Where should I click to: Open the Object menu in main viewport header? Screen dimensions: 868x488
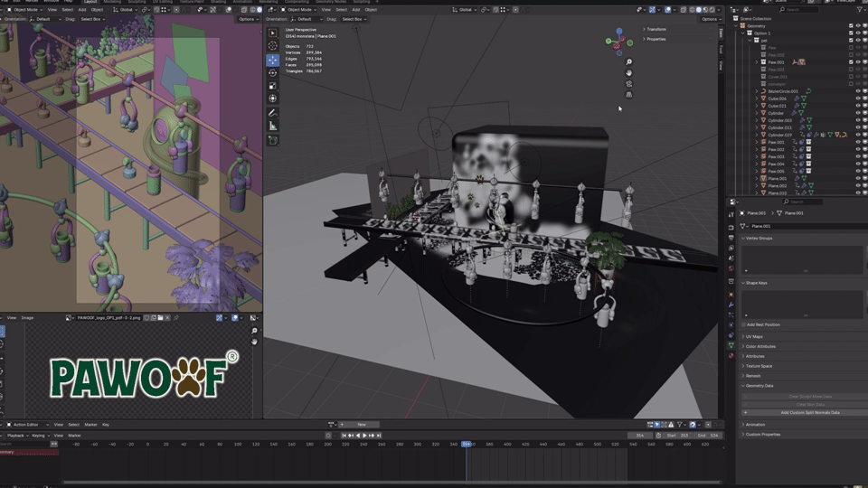click(x=371, y=9)
